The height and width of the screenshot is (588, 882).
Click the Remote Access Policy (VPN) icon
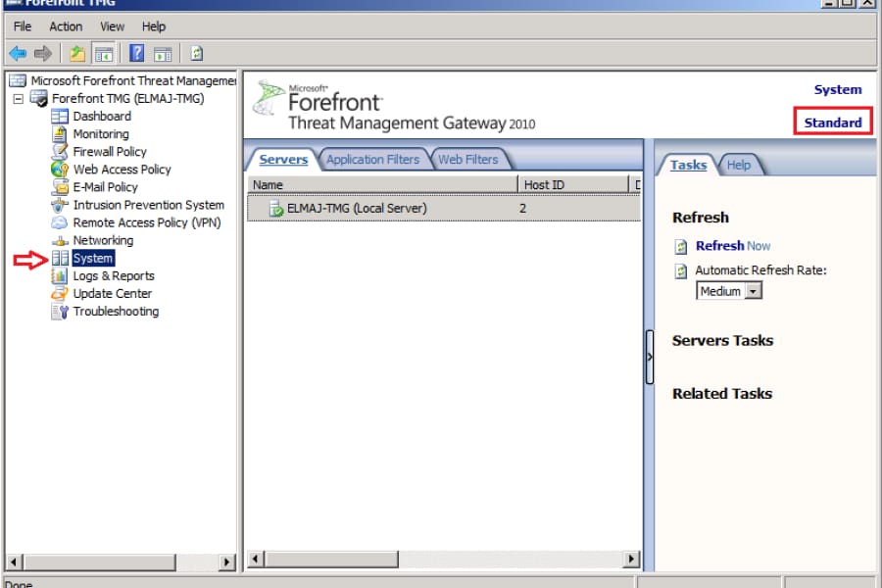(x=59, y=222)
